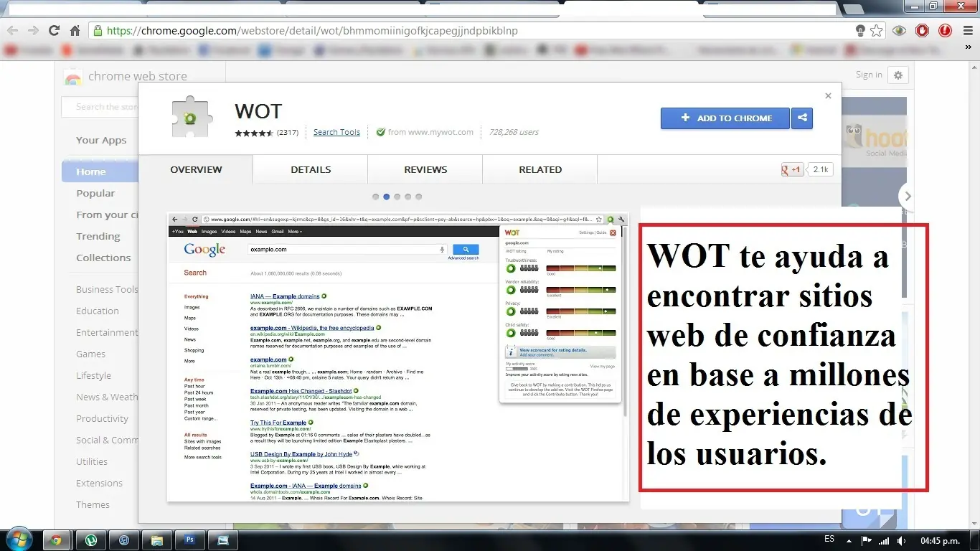Click the next arrow beside the dialog

click(x=908, y=196)
